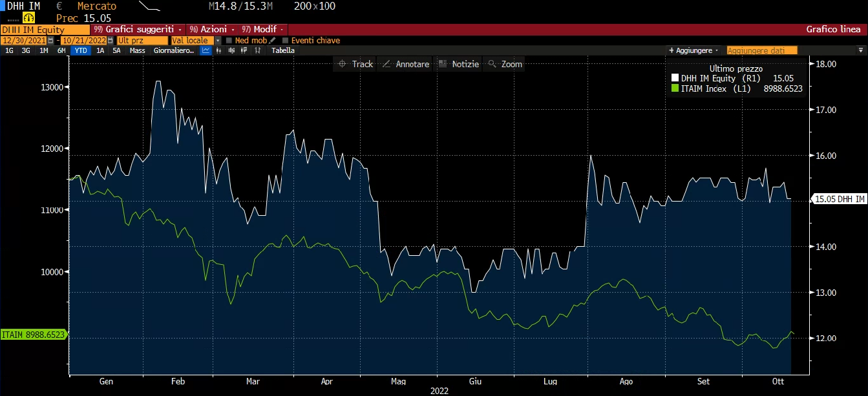Open the start date calendar picker
The width and height of the screenshot is (868, 396).
[x=49, y=40]
